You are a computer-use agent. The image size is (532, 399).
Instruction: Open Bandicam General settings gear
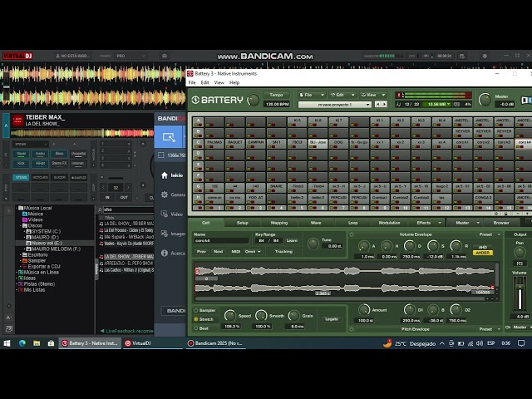tap(165, 195)
